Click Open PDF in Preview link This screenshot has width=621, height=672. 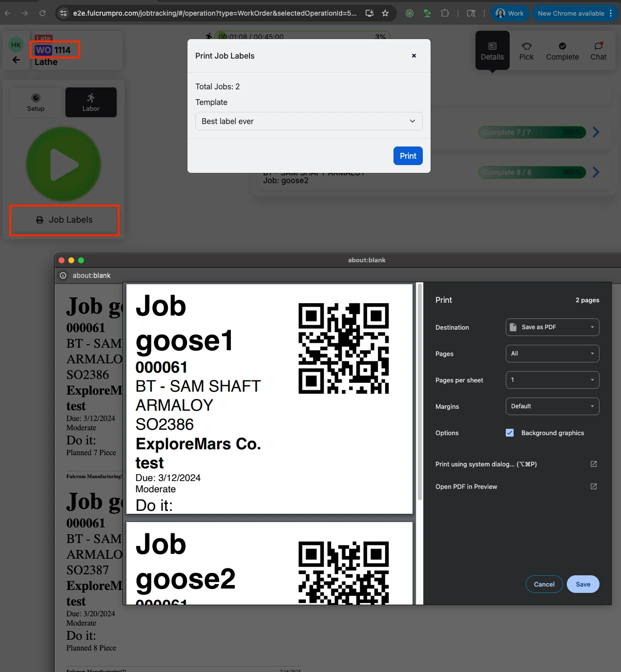tap(466, 486)
